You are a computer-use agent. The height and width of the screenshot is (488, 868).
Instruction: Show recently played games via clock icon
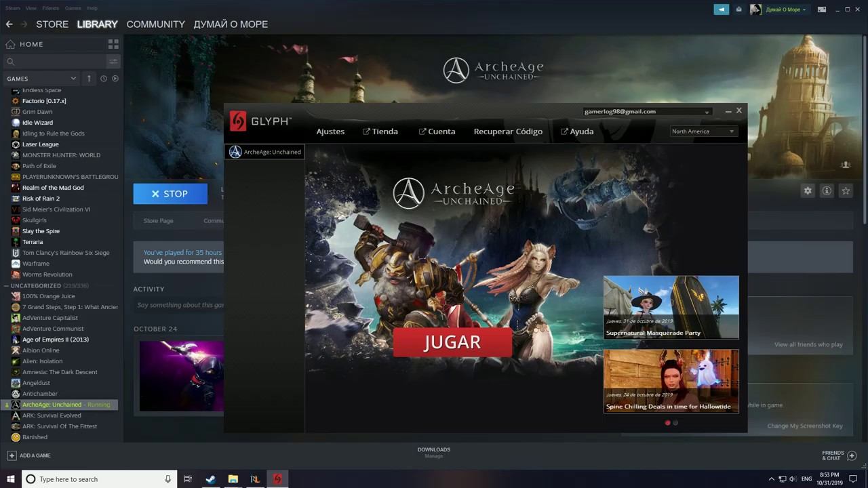(x=104, y=79)
